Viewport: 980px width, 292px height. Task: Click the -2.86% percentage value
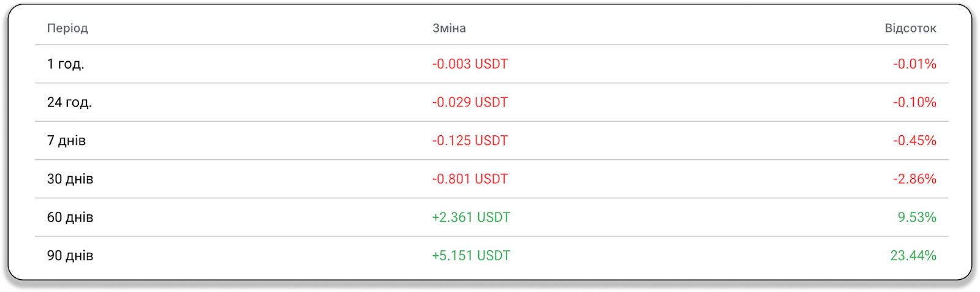914,179
